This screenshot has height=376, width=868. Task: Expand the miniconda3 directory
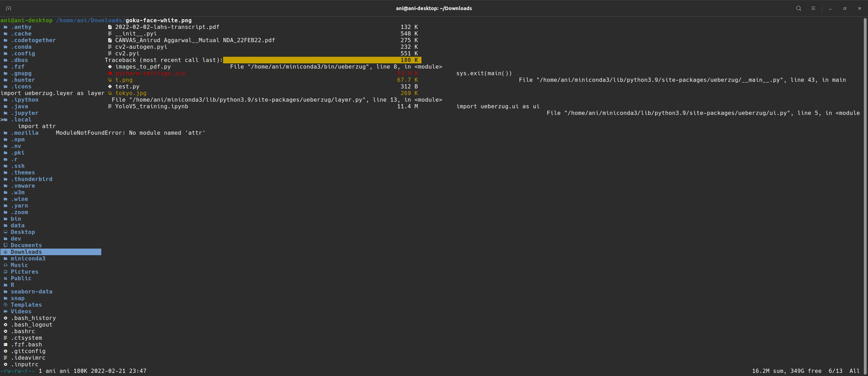(x=28, y=258)
